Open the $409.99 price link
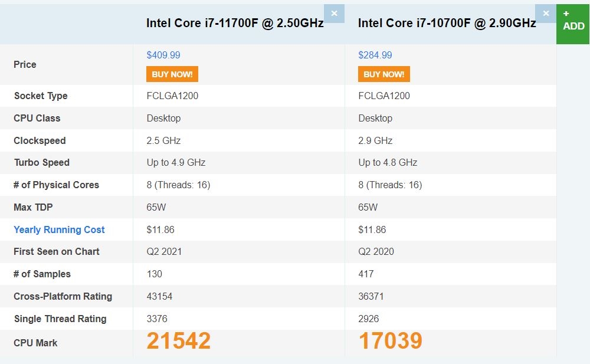The height and width of the screenshot is (364, 590). tap(163, 55)
